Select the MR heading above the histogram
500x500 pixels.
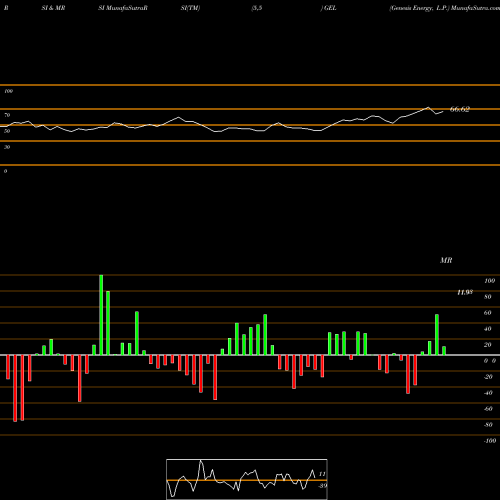[446, 260]
